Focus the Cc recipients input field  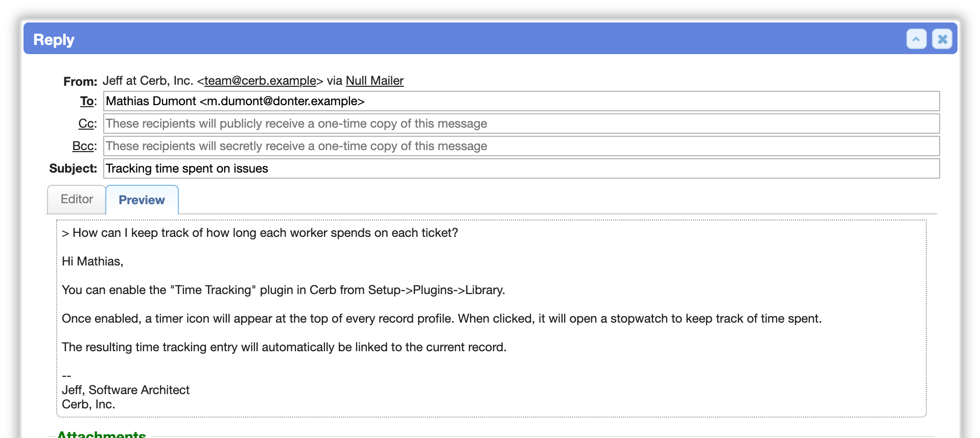[x=521, y=124]
